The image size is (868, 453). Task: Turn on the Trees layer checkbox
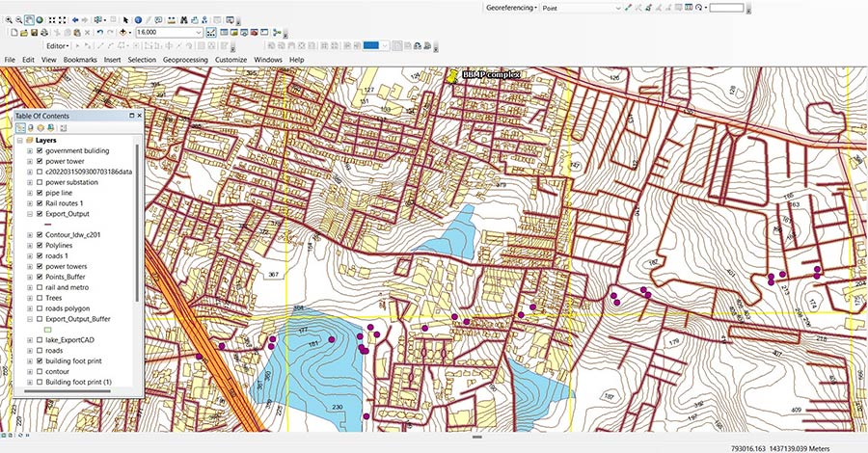click(39, 298)
